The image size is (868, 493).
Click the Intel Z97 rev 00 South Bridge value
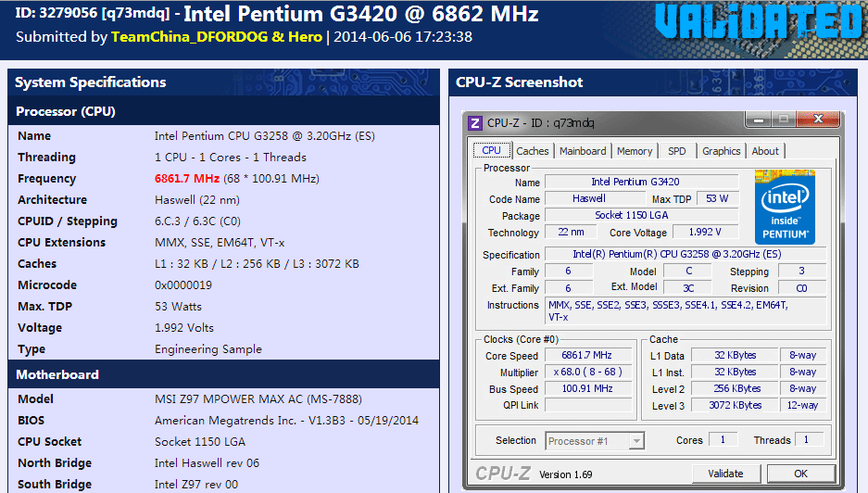click(x=196, y=484)
